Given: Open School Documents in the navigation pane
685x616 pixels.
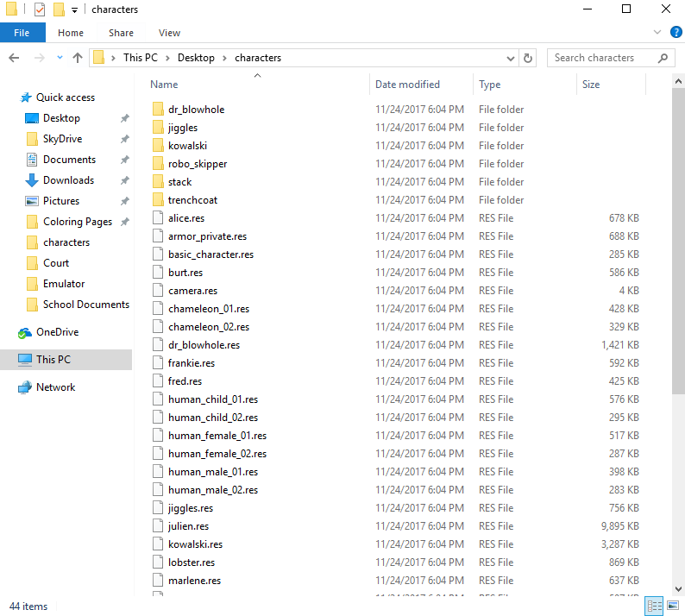Looking at the screenshot, I should click(x=85, y=305).
